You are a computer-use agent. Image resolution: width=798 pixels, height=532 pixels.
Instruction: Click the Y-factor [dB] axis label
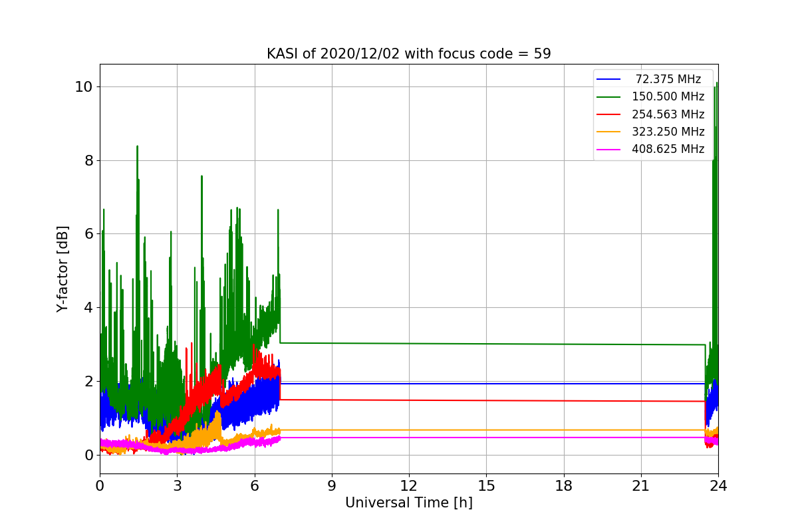pyautogui.click(x=63, y=269)
